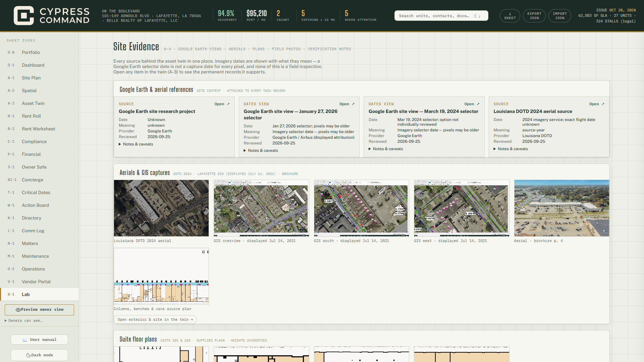Open the Critical Dates sheet
Image resolution: width=644 pixels, height=362 pixels.
(x=40, y=192)
